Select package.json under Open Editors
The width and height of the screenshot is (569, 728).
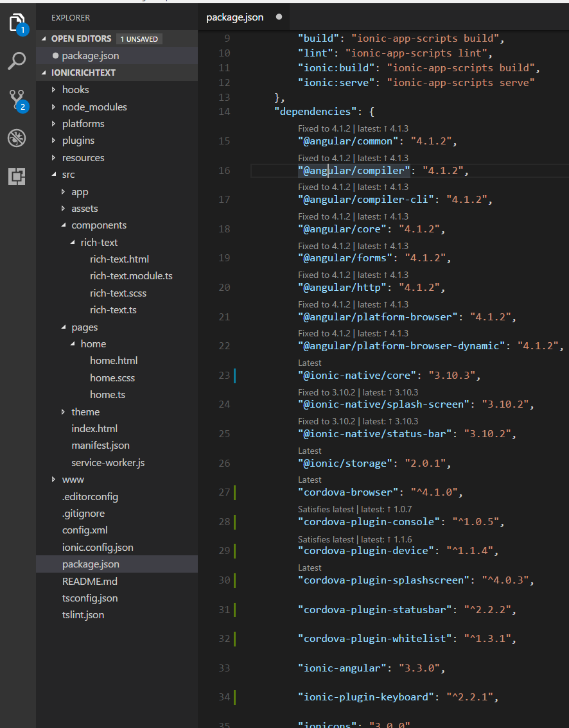90,56
